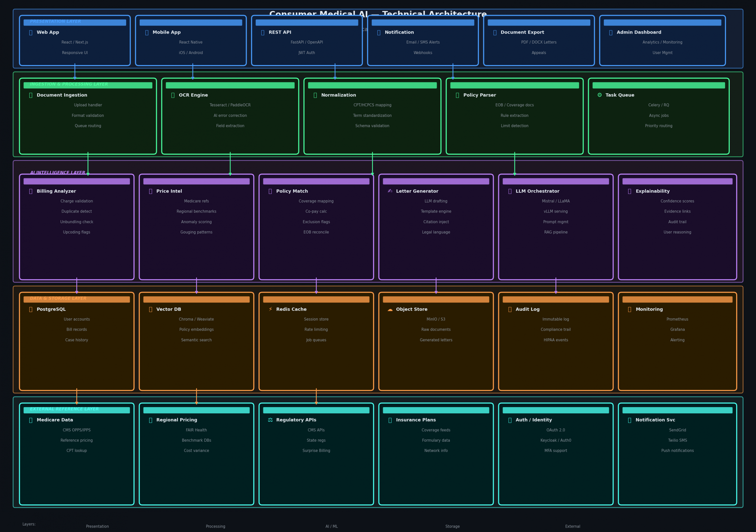Click the Object Store cloud icon
Screen dimensions: 756x532
click(390, 309)
